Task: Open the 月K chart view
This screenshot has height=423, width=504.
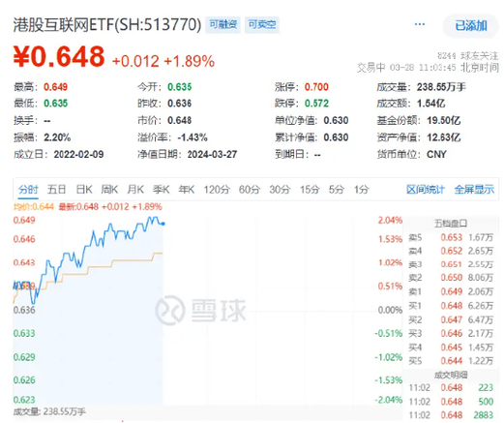Action: click(x=135, y=190)
